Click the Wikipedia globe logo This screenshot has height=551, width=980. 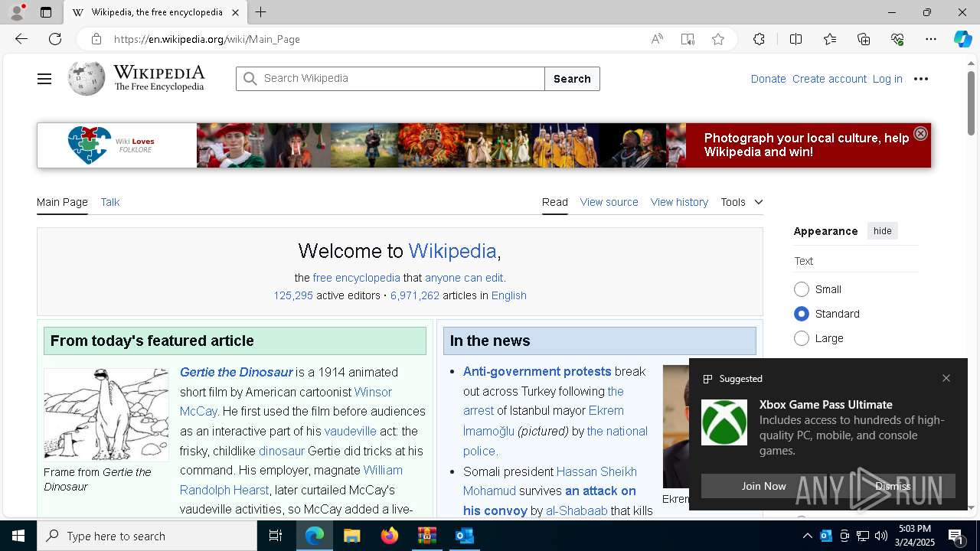(87, 79)
